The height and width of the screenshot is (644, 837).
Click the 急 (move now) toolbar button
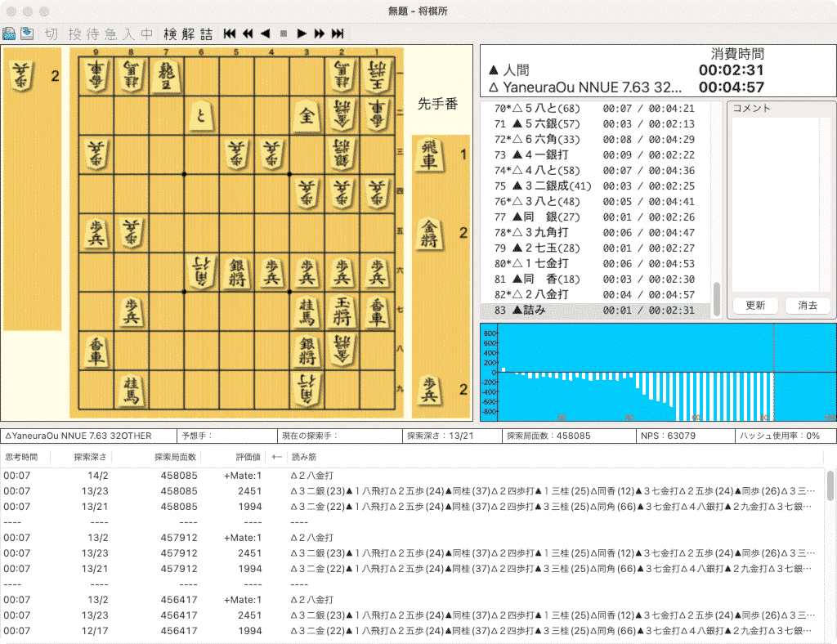110,34
